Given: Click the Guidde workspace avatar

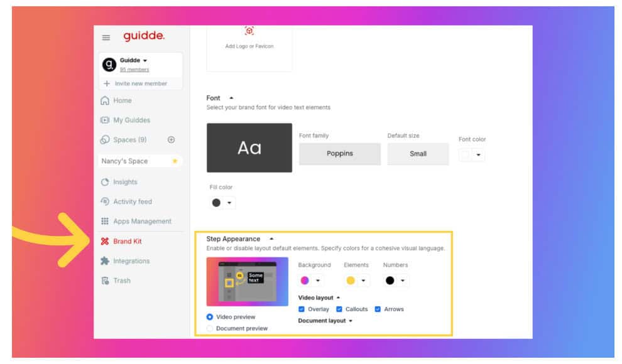Looking at the screenshot, I should click(109, 64).
